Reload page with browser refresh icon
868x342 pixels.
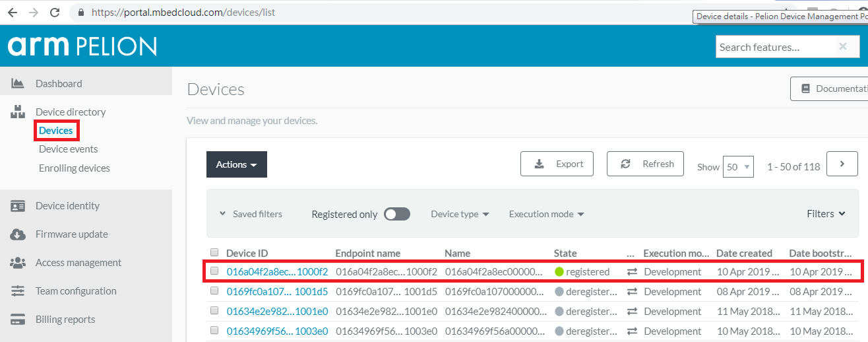click(55, 13)
